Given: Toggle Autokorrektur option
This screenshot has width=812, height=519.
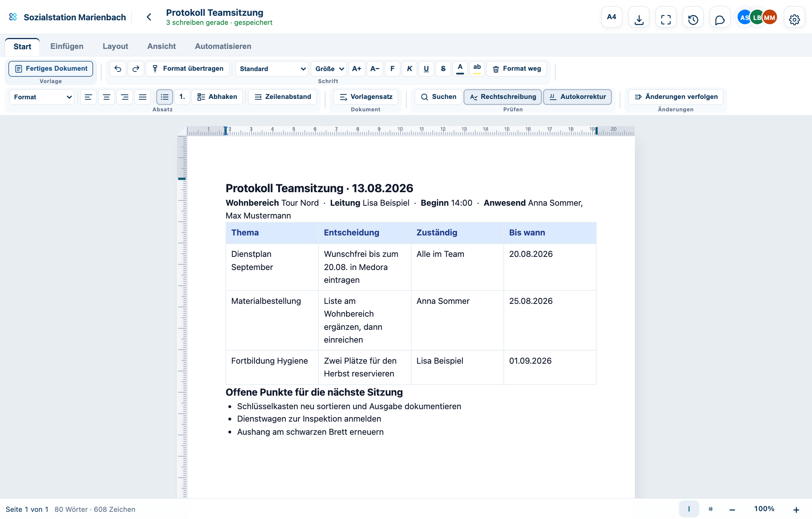Looking at the screenshot, I should coord(577,97).
